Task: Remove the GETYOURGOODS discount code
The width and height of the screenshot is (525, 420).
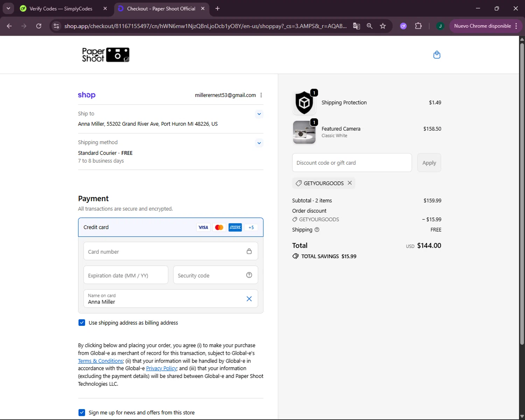Action: [350, 183]
